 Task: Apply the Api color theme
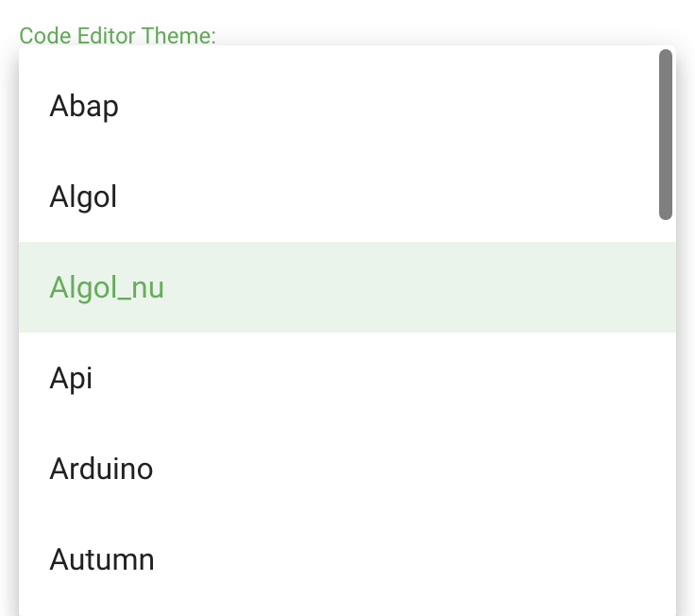(347, 378)
